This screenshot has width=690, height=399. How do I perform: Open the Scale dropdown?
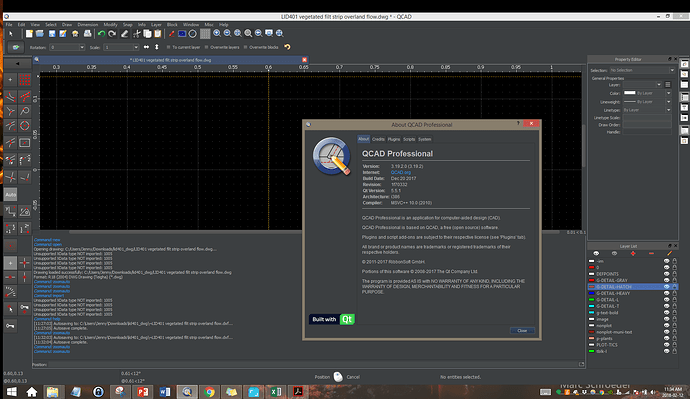[136, 47]
